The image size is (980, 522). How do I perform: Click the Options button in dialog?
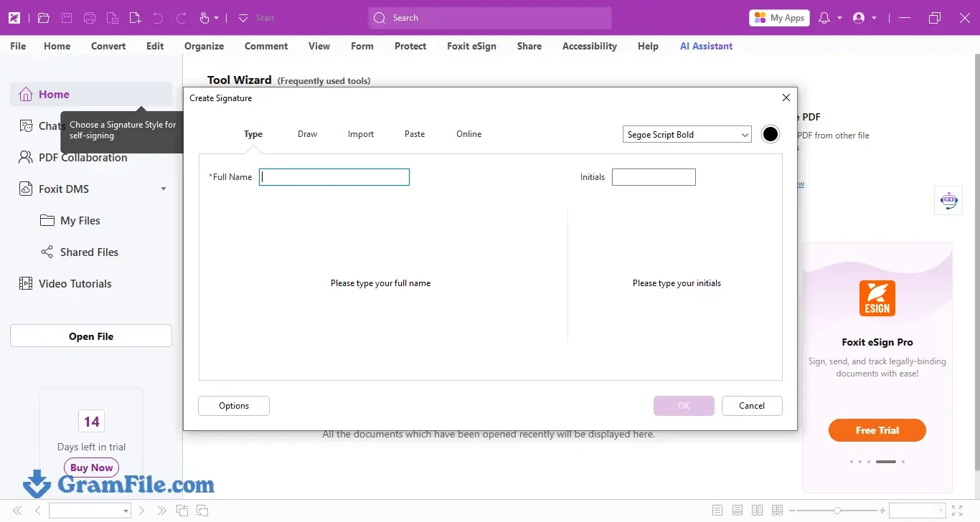[x=234, y=406]
